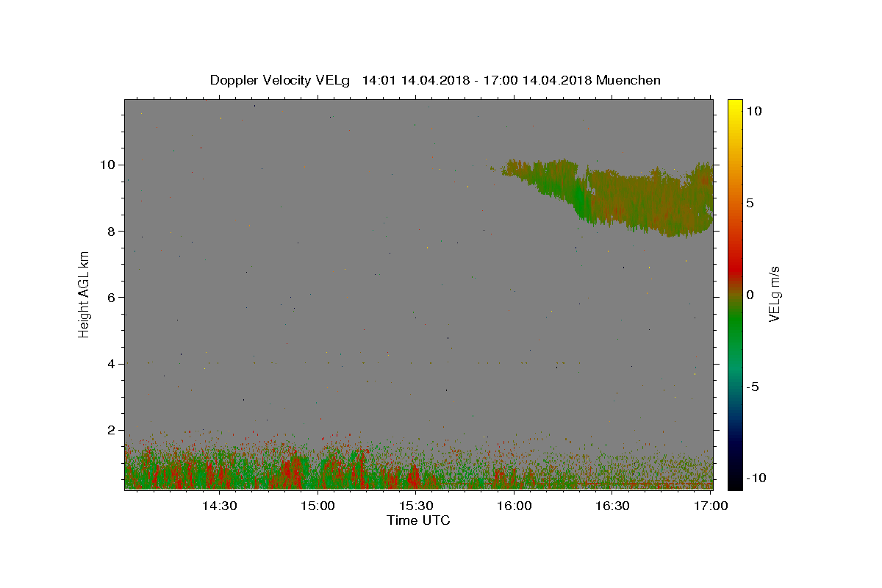Click the colorbar value 0 label
The image size is (882, 588).
pos(750,295)
